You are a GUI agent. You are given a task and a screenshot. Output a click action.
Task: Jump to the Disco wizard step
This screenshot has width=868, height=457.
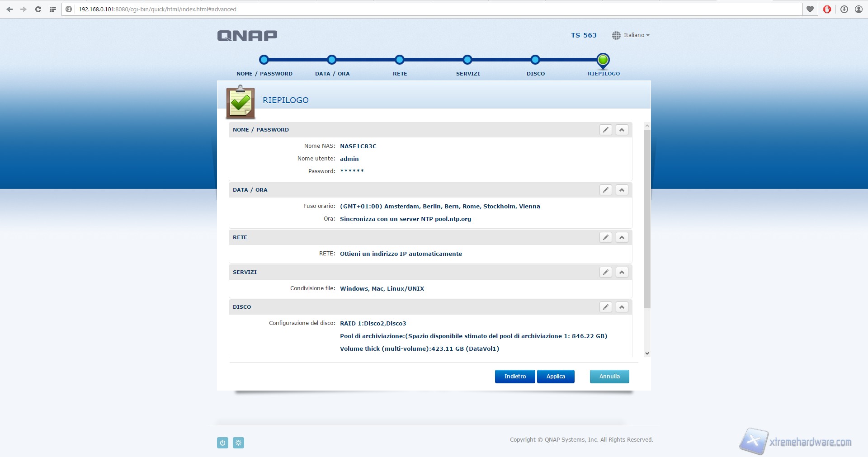click(535, 60)
